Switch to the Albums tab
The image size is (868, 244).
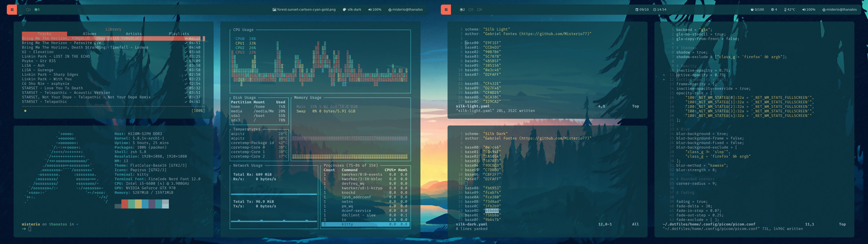(x=90, y=34)
